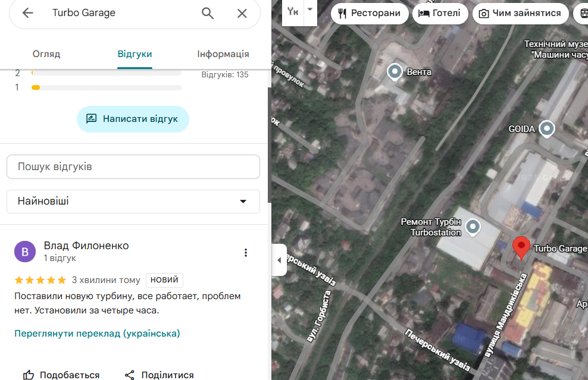
Task: Click the transit chip cut off by the right edge
Action: click(x=581, y=14)
